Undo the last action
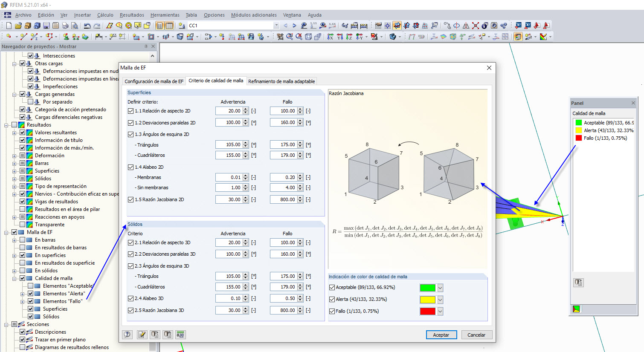Image resolution: width=644 pixels, height=352 pixels. click(x=87, y=26)
